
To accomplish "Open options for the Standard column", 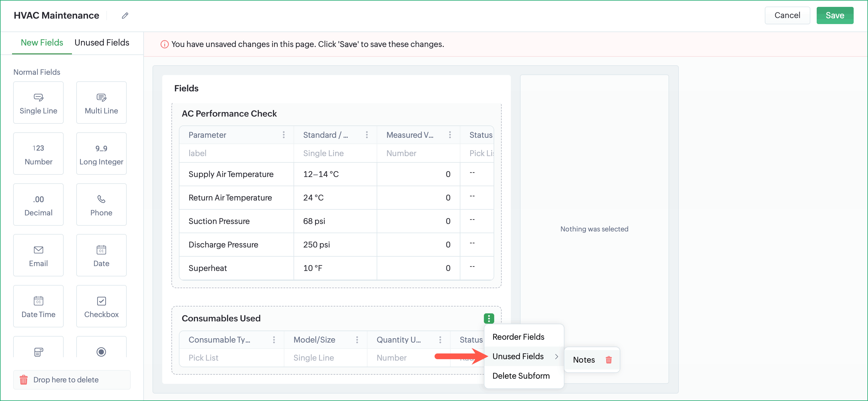I will pyautogui.click(x=367, y=135).
